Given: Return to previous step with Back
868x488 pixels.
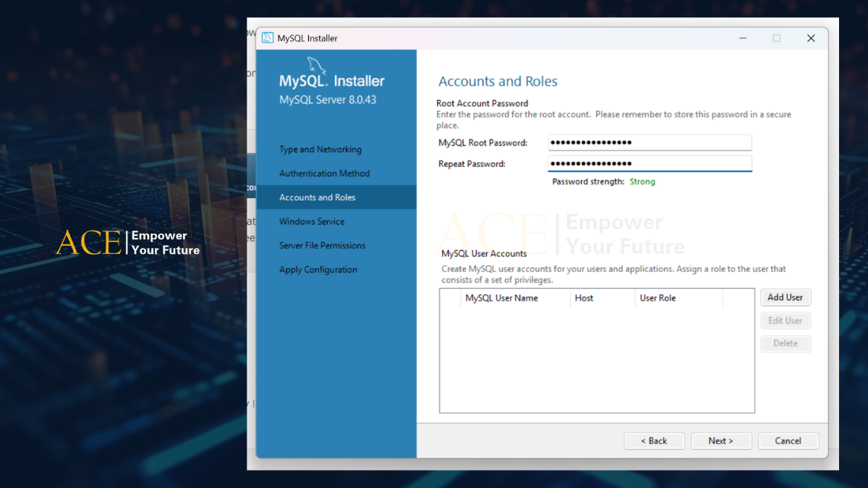Looking at the screenshot, I should 654,441.
